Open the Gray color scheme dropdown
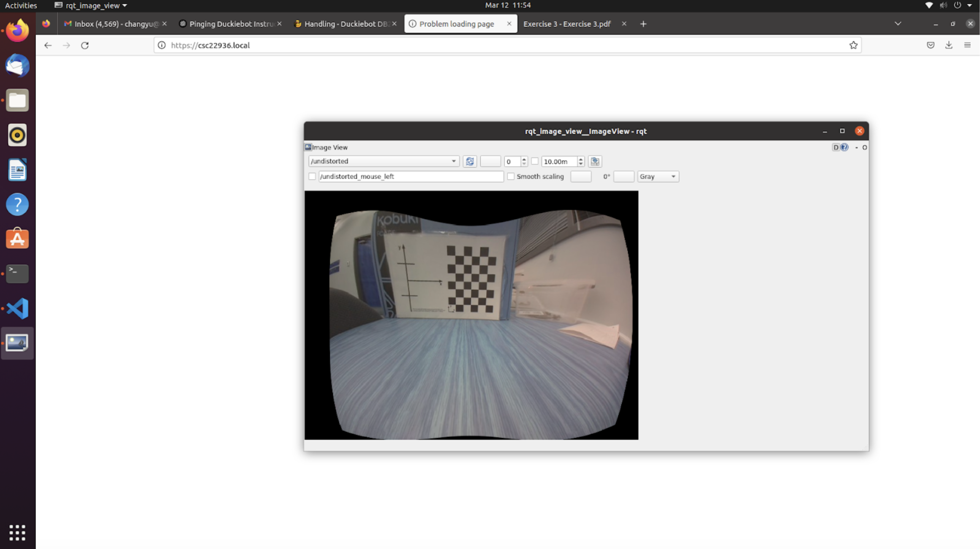Screen dimensions: 980x549 point(658,177)
